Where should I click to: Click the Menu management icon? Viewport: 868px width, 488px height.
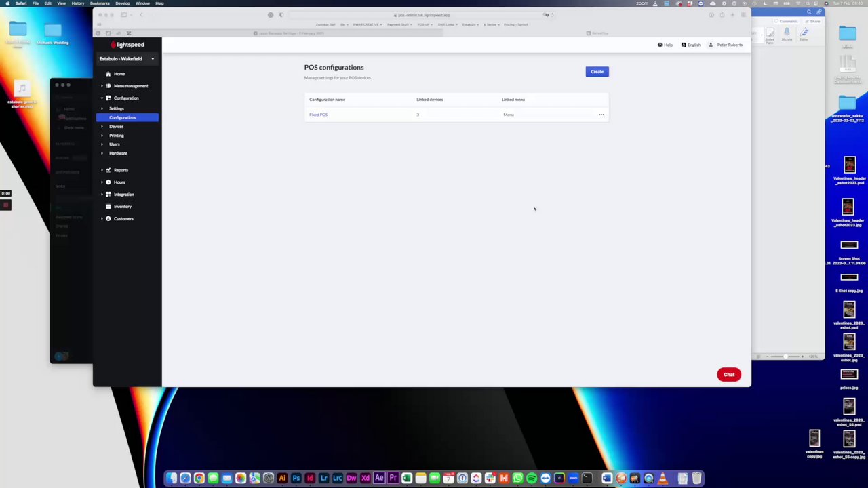(108, 86)
